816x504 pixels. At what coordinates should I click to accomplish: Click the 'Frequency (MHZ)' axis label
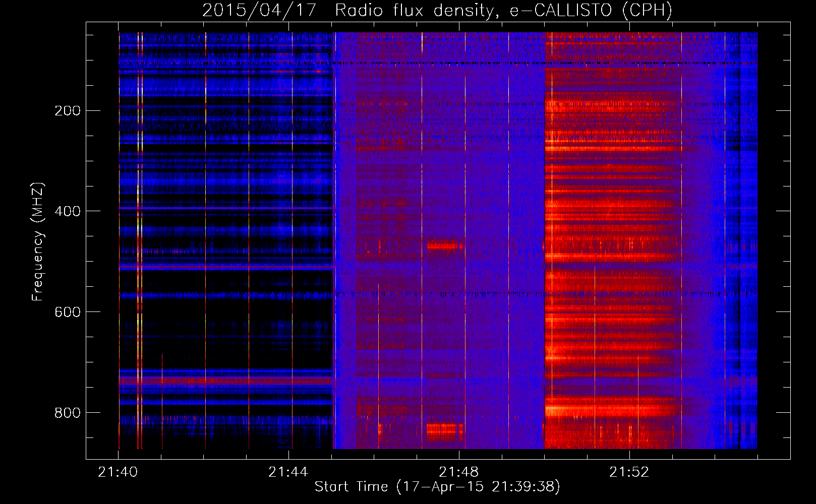(38, 242)
